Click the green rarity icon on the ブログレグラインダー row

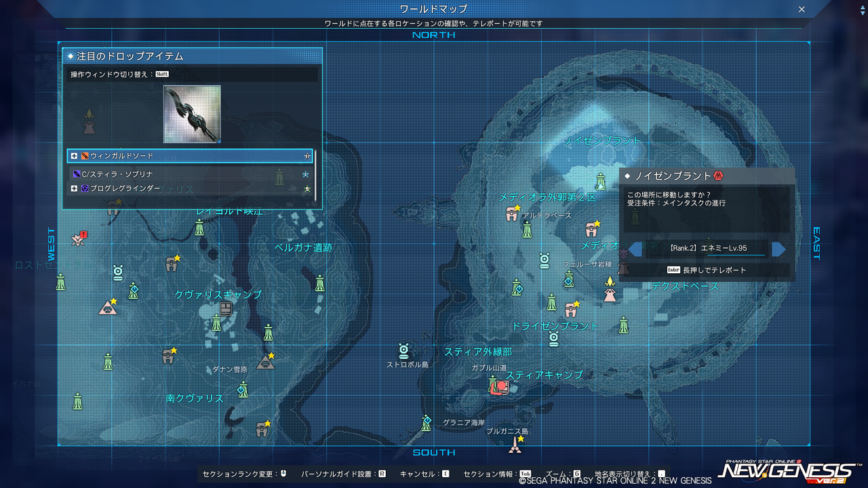tap(307, 188)
